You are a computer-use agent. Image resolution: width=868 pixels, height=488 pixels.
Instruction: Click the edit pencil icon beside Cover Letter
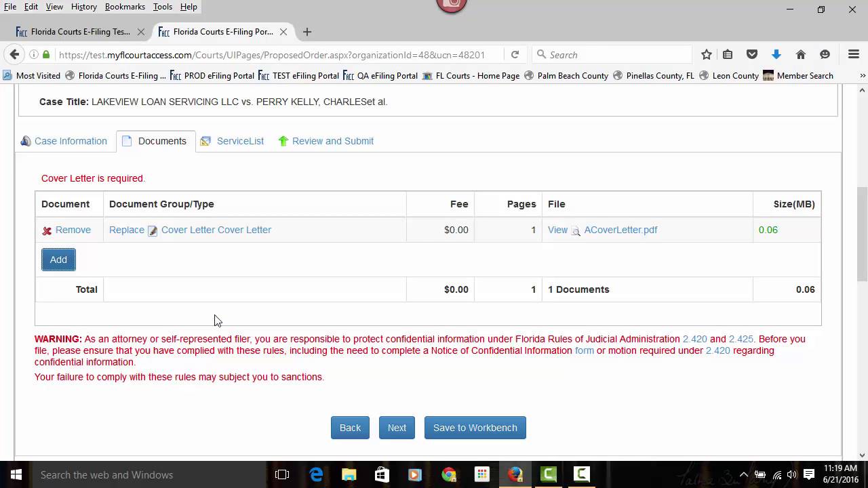point(153,230)
